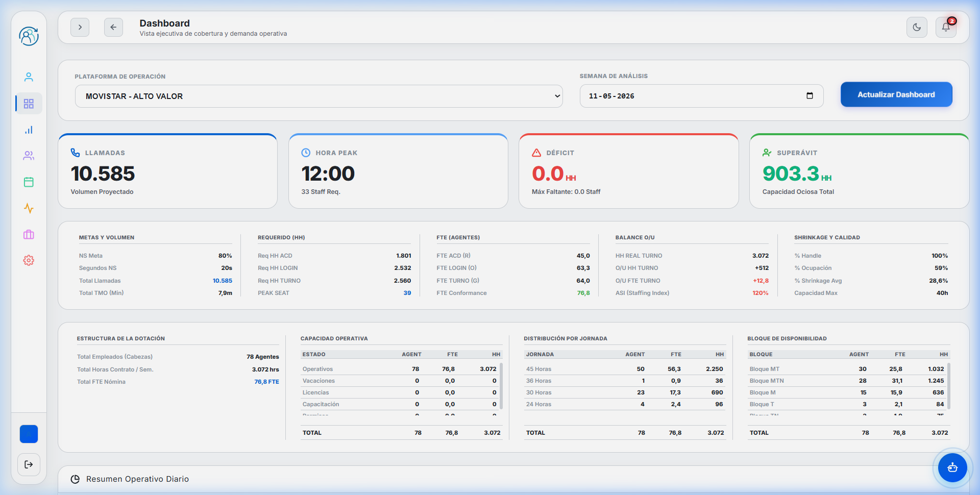Click Actualizar Dashboard button
Viewport: 980px width, 495px height.
click(x=896, y=94)
